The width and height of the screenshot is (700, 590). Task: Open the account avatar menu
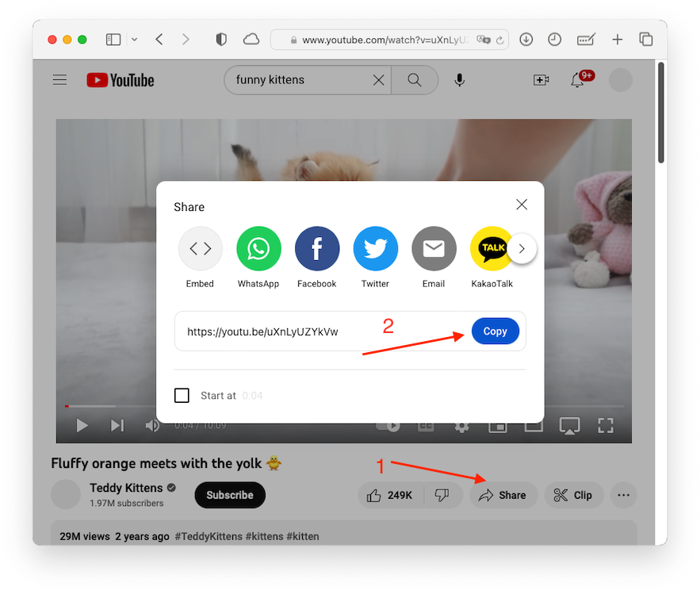pos(621,80)
